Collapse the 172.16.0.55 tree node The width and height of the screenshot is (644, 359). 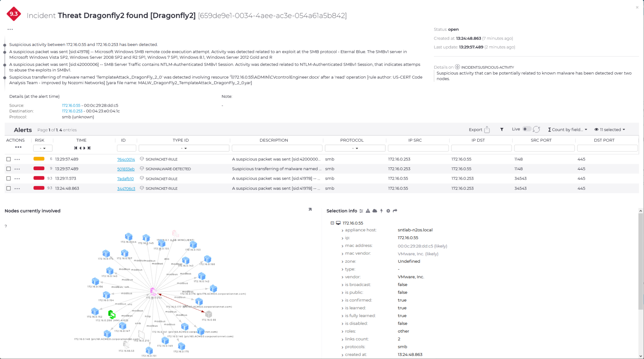click(x=332, y=223)
